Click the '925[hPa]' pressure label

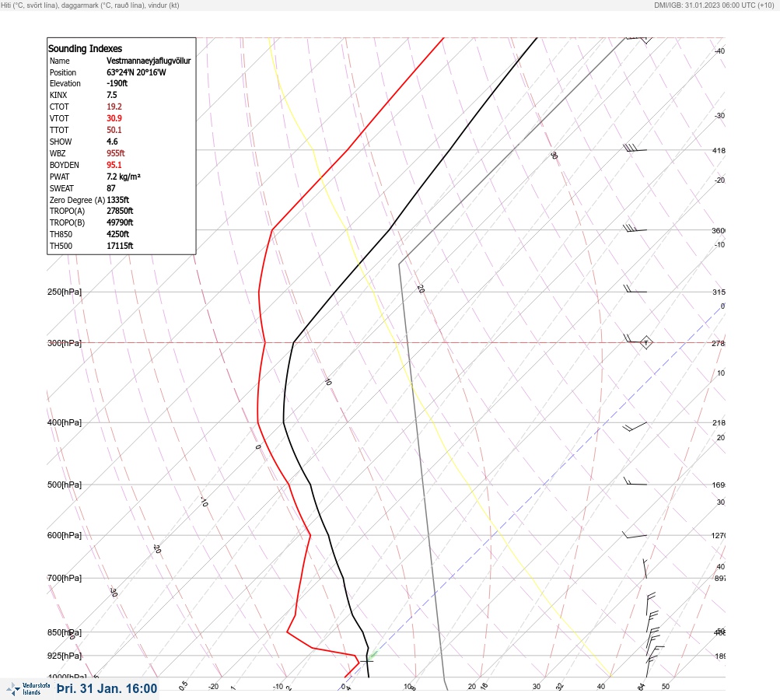(x=65, y=656)
